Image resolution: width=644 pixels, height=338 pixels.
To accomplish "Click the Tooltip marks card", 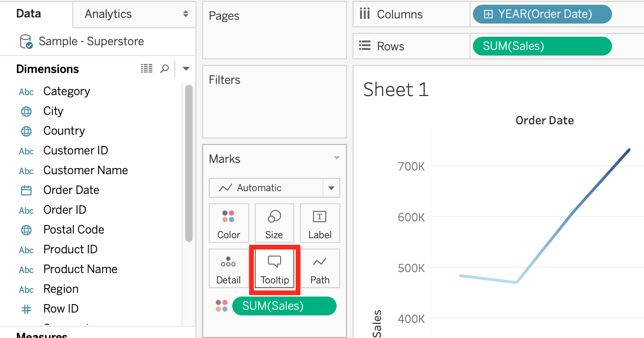I will (x=275, y=268).
